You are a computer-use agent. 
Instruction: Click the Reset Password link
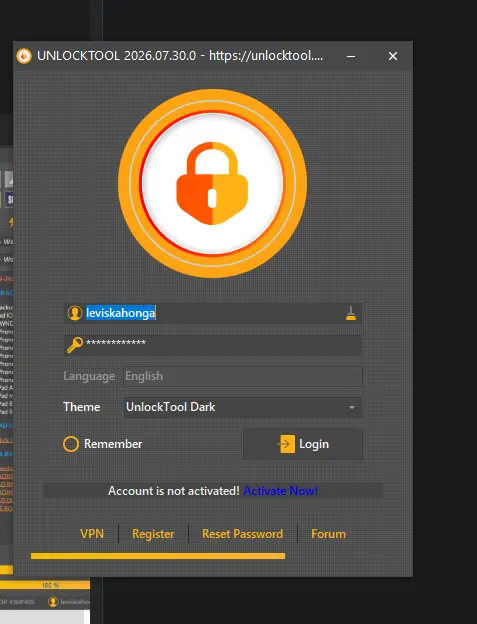coord(242,534)
